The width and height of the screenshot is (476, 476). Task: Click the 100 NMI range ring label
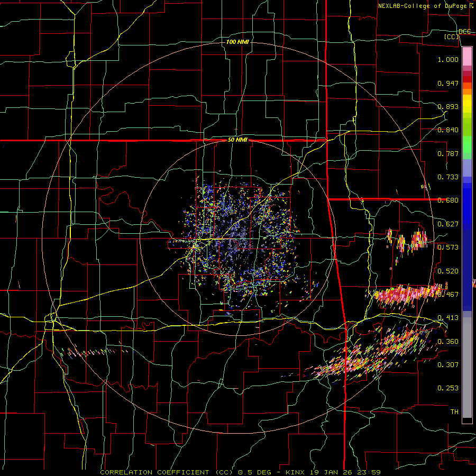tap(237, 42)
